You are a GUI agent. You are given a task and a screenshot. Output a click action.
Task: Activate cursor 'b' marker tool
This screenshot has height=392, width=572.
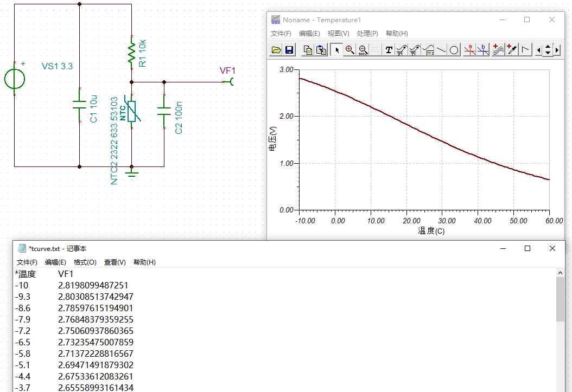(482, 50)
